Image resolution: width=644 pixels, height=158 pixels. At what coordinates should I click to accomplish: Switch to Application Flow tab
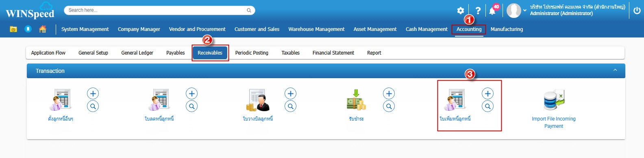click(48, 53)
